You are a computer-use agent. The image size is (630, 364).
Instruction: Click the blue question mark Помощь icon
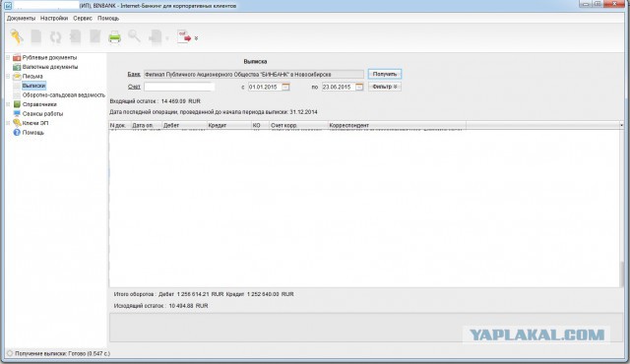coord(17,132)
